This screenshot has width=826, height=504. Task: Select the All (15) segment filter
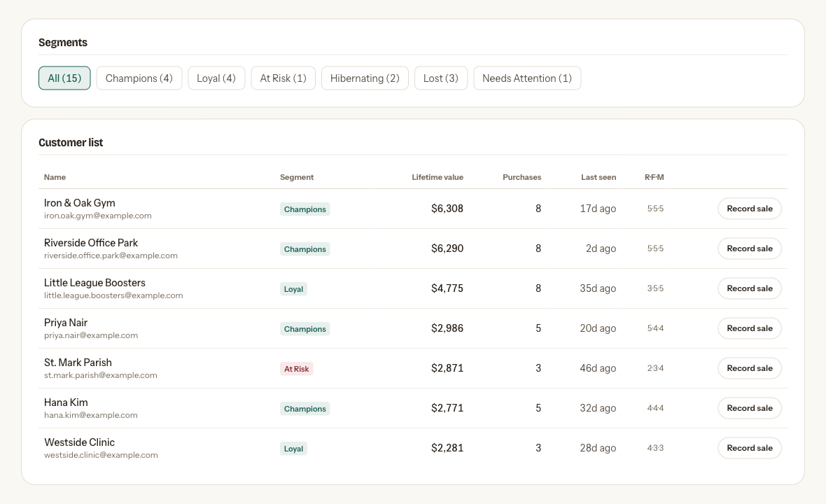(x=64, y=78)
